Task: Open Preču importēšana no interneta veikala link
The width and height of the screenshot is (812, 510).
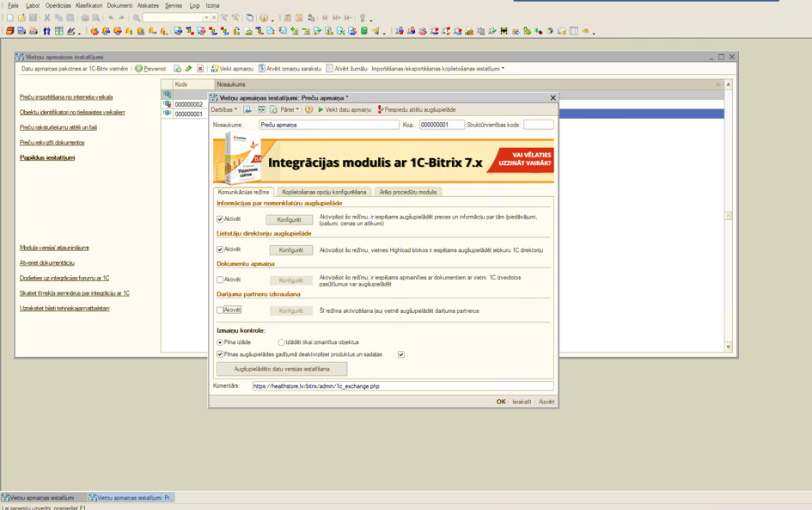Action: [x=66, y=97]
